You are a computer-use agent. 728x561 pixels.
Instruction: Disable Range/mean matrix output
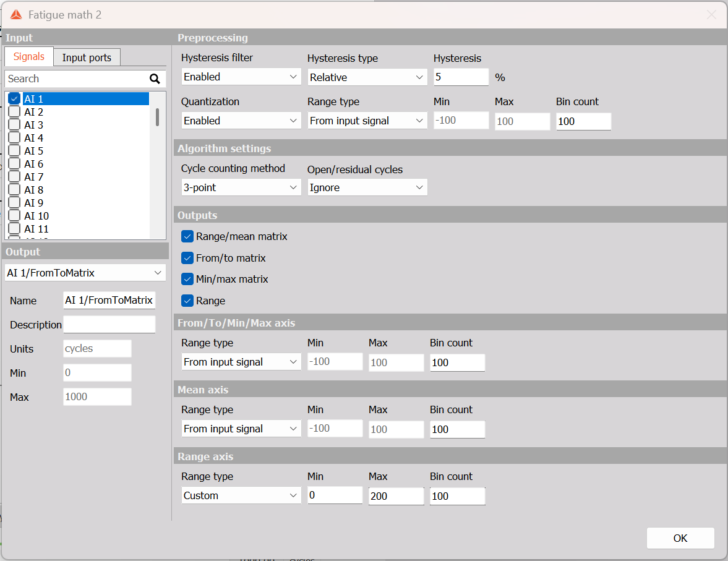point(187,236)
